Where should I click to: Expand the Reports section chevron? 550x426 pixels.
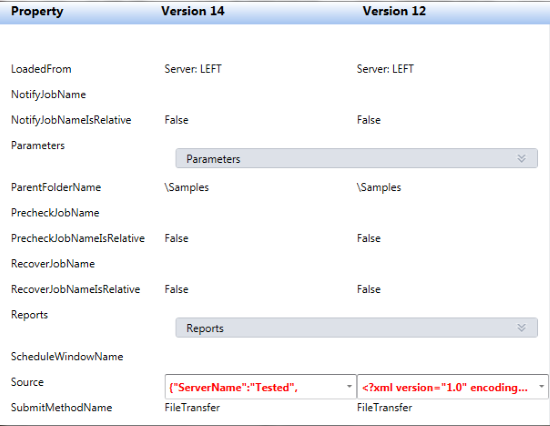click(x=521, y=328)
